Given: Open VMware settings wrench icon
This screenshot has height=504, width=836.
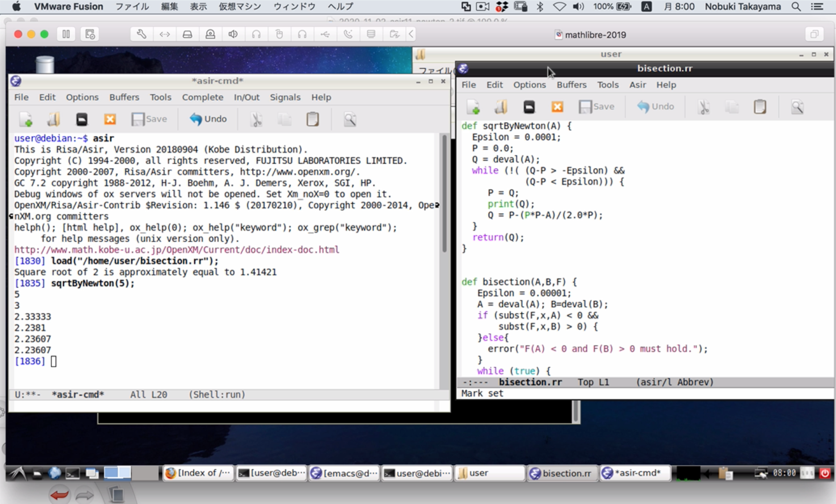Looking at the screenshot, I should tap(141, 34).
